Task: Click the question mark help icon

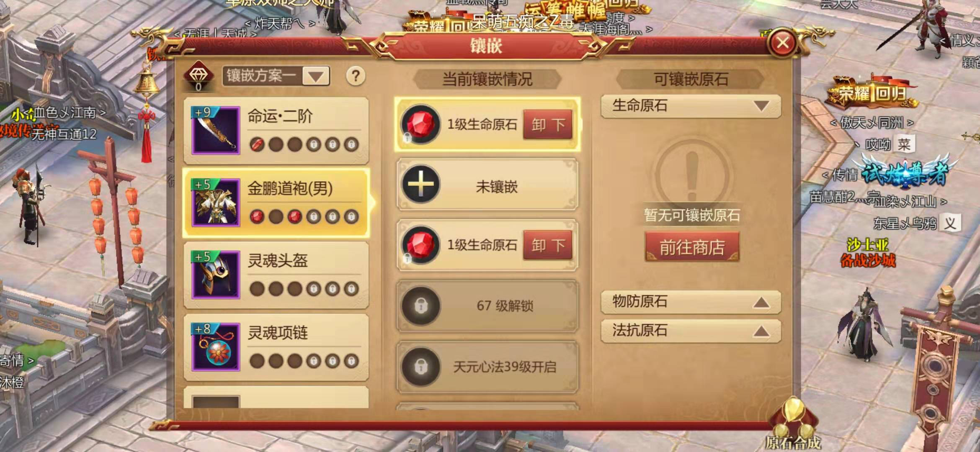Action: 356,76
